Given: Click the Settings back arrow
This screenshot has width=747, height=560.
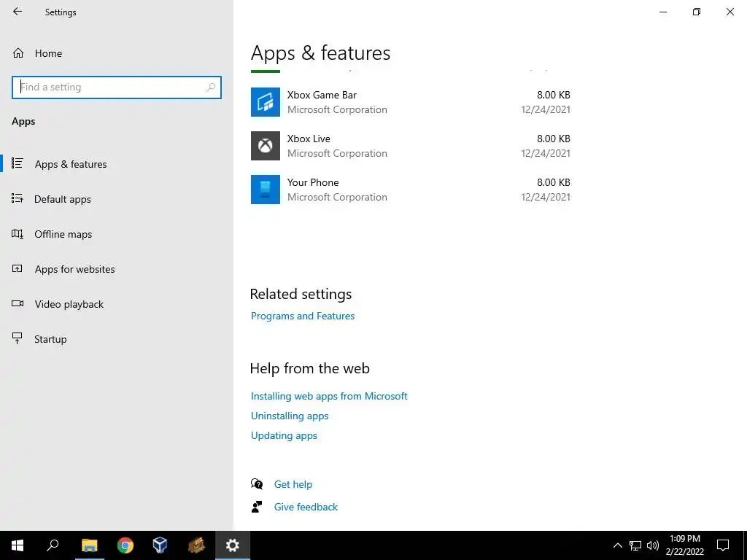Looking at the screenshot, I should click(18, 12).
